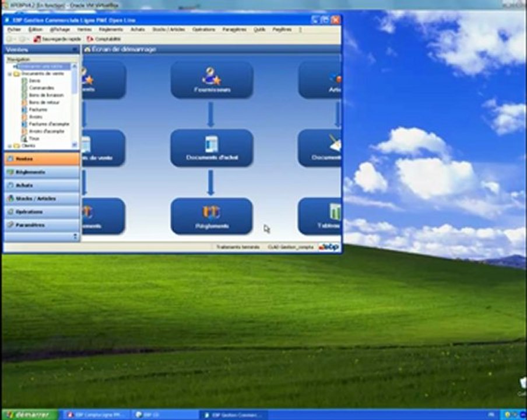Collapse the Documents de vente tree folder
The width and height of the screenshot is (527, 420).
click(10, 73)
